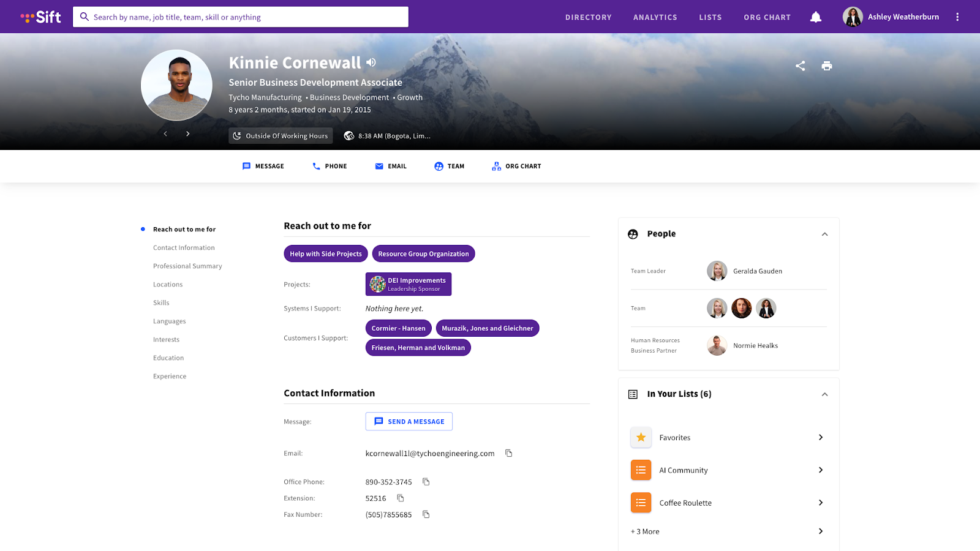Copy the email address using the copy icon

508,453
